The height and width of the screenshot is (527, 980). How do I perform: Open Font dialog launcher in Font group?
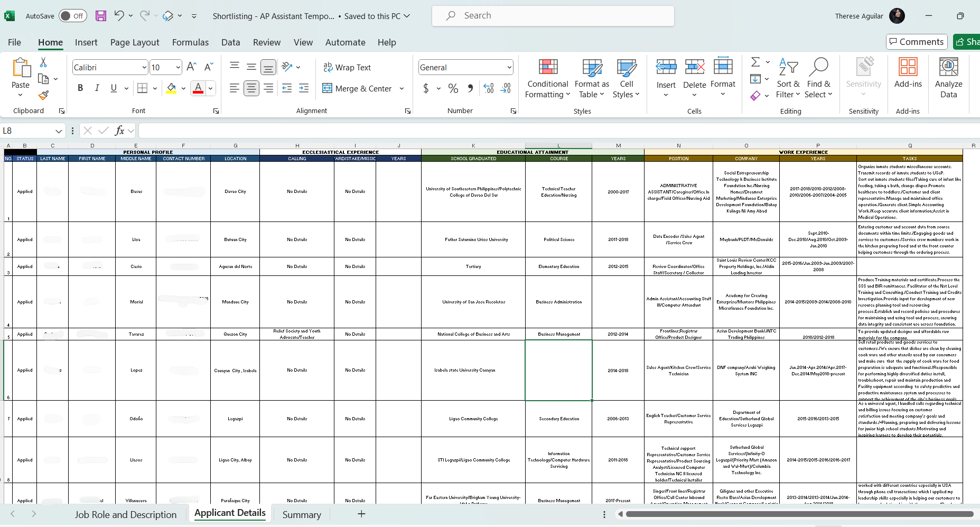pyautogui.click(x=216, y=111)
